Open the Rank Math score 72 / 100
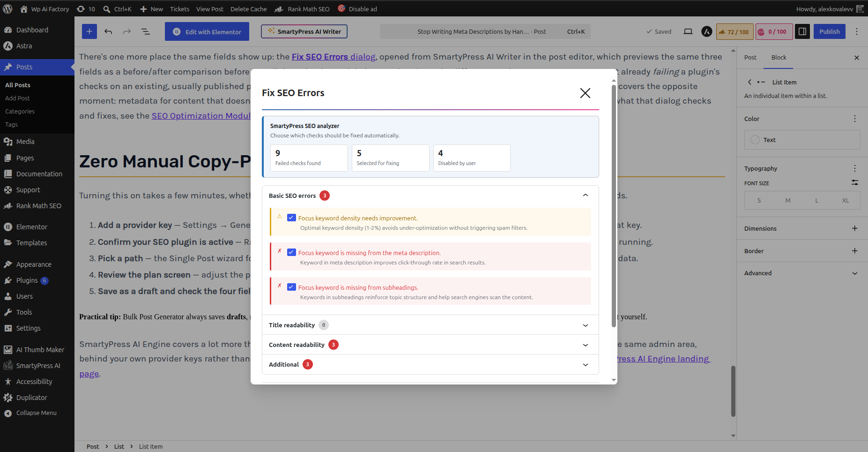 tap(734, 31)
